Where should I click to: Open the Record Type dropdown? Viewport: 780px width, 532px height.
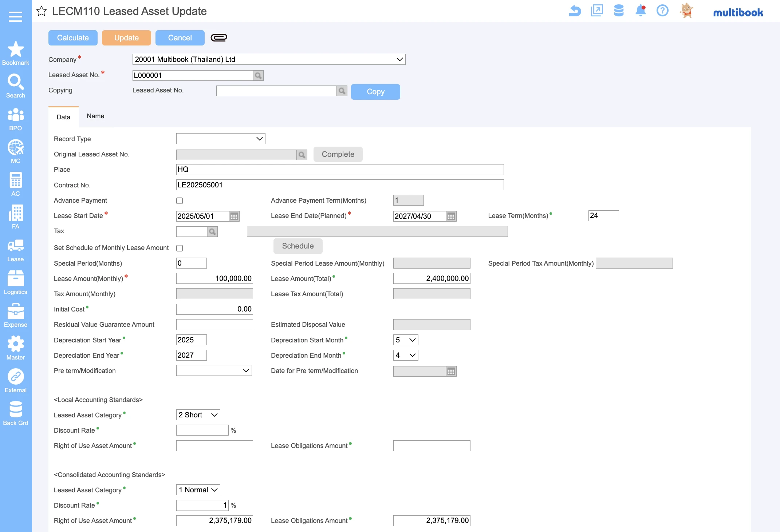point(221,139)
